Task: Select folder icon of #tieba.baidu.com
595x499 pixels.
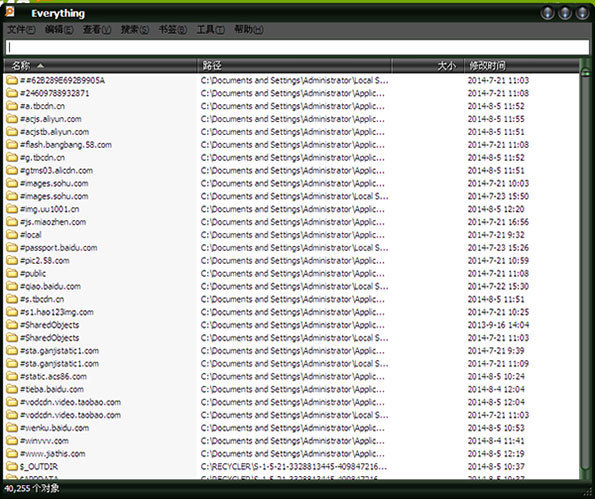Action: [12, 389]
